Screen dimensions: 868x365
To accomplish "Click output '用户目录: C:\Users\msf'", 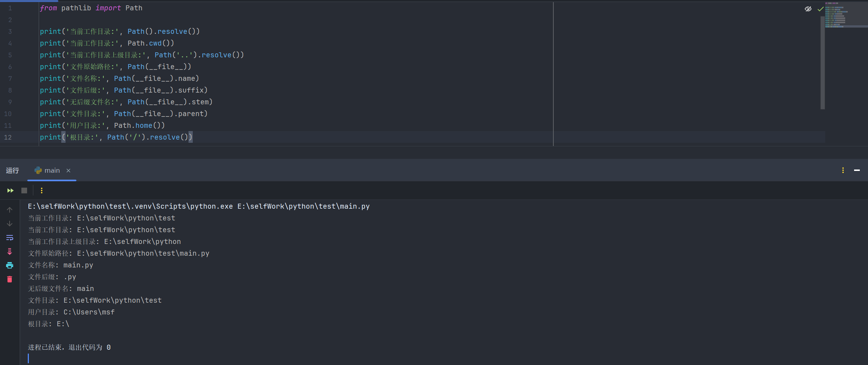I will [x=71, y=312].
